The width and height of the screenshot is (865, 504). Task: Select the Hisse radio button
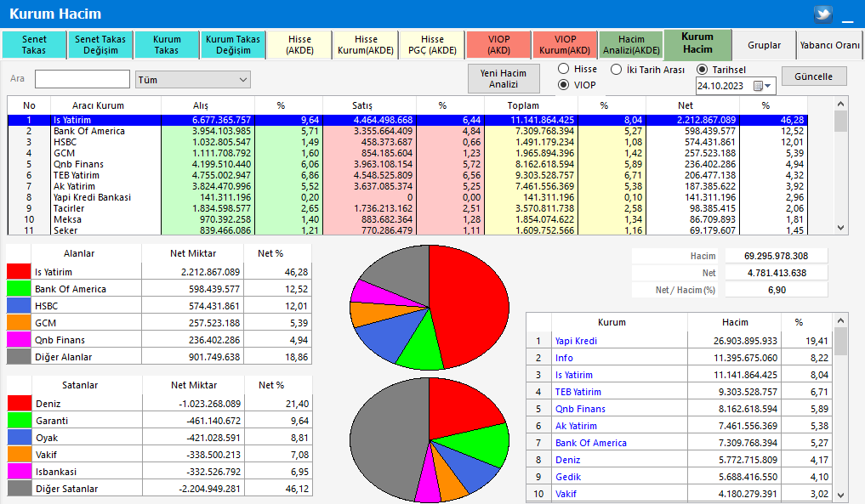point(563,69)
